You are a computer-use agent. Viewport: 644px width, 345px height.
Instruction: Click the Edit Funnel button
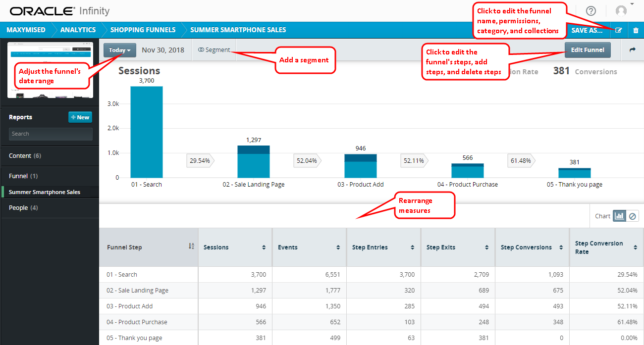588,50
